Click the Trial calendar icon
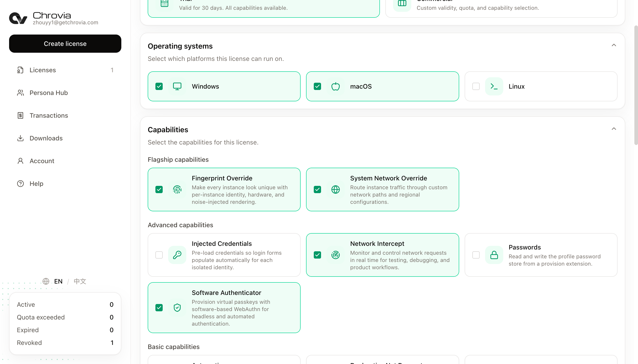This screenshot has height=364, width=638. [164, 3]
